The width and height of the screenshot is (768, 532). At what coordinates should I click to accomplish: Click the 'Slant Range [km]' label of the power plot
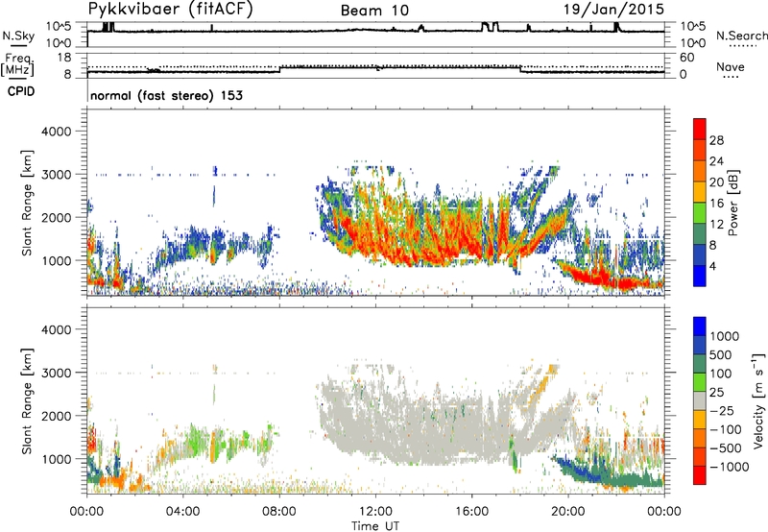coord(27,203)
